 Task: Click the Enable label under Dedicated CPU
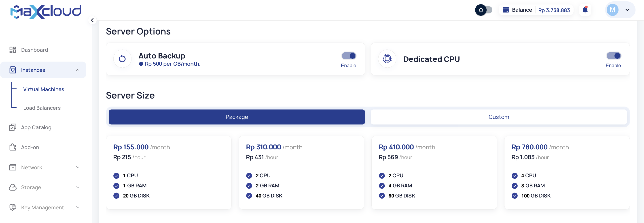pyautogui.click(x=613, y=65)
